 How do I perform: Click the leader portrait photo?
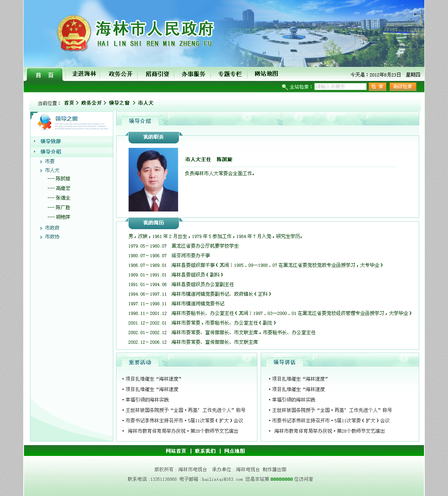(x=153, y=179)
